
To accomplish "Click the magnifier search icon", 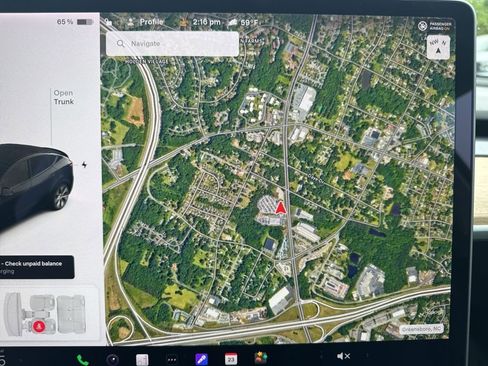I will click(x=120, y=44).
